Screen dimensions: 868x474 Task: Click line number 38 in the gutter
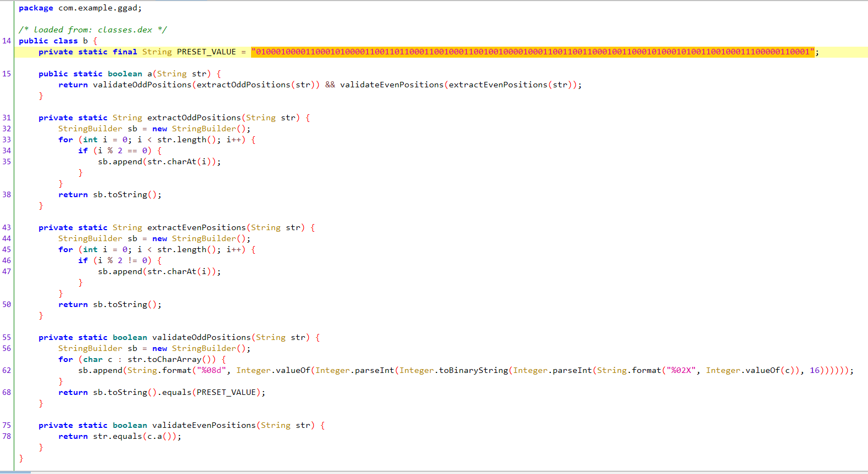[7, 195]
